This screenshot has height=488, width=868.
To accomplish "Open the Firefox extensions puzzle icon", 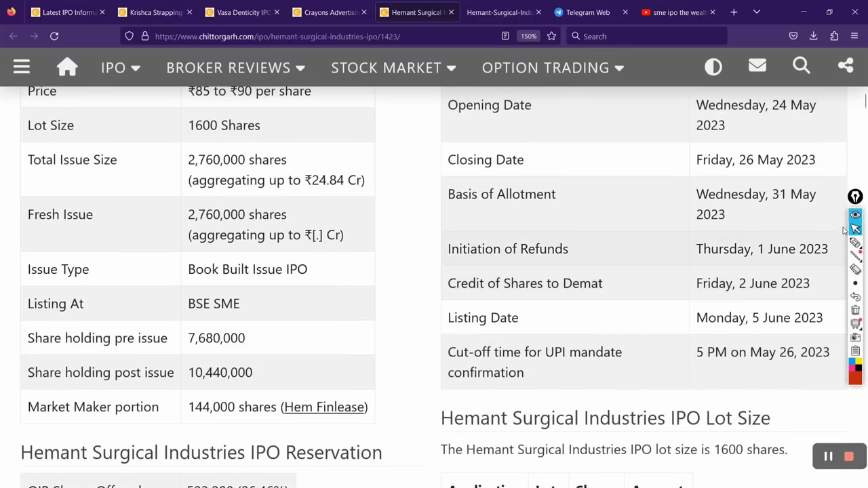I will pyautogui.click(x=834, y=36).
